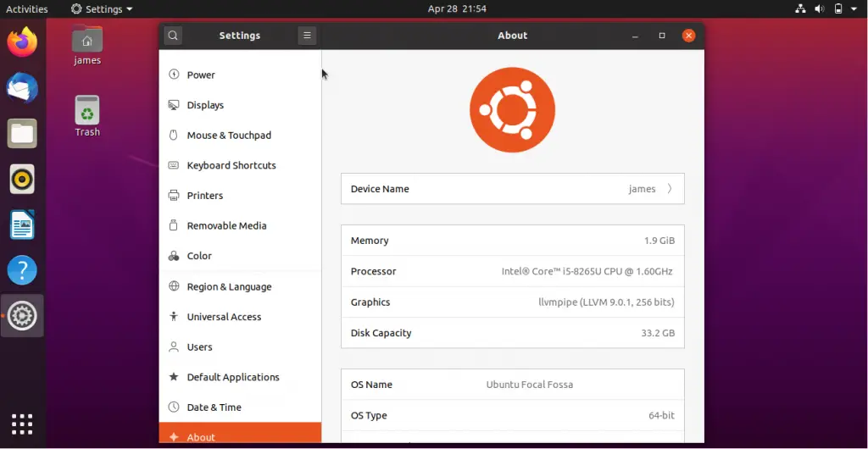This screenshot has width=868, height=449.
Task: Open Help from the dock
Action: click(x=22, y=270)
